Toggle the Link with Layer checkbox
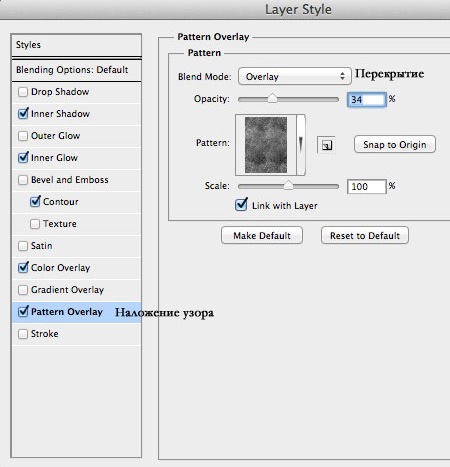The height and width of the screenshot is (467, 450). tap(241, 205)
